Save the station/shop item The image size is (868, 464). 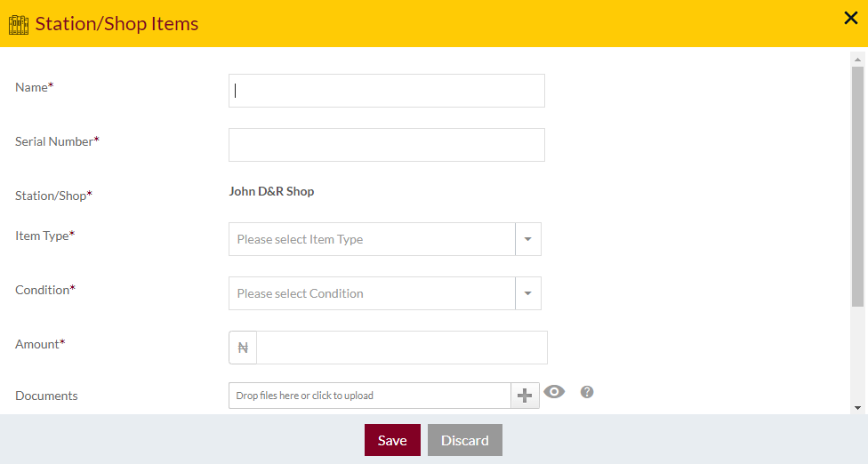coord(392,440)
